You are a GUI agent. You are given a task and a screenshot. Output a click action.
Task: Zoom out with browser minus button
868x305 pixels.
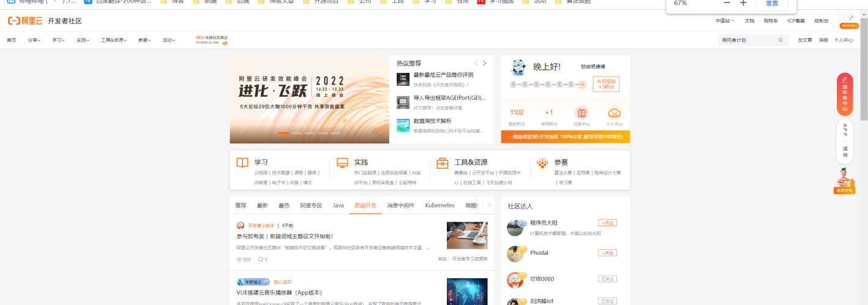click(727, 3)
